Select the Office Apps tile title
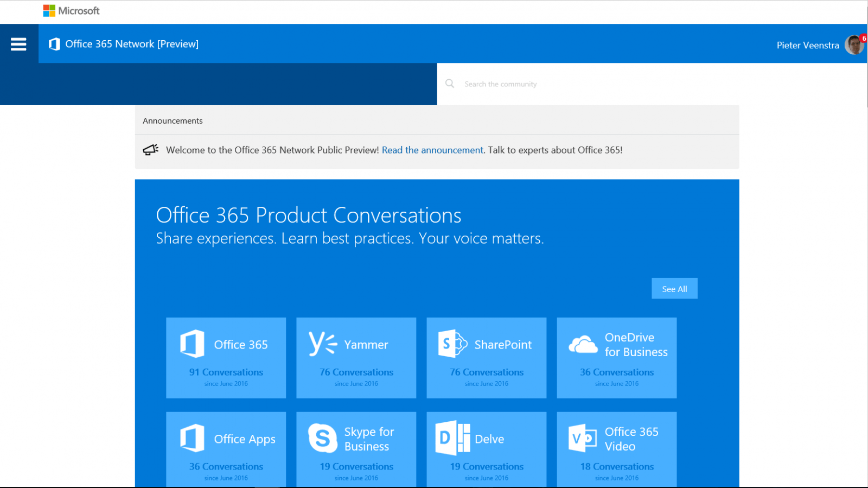This screenshot has height=488, width=868. pyautogui.click(x=245, y=439)
